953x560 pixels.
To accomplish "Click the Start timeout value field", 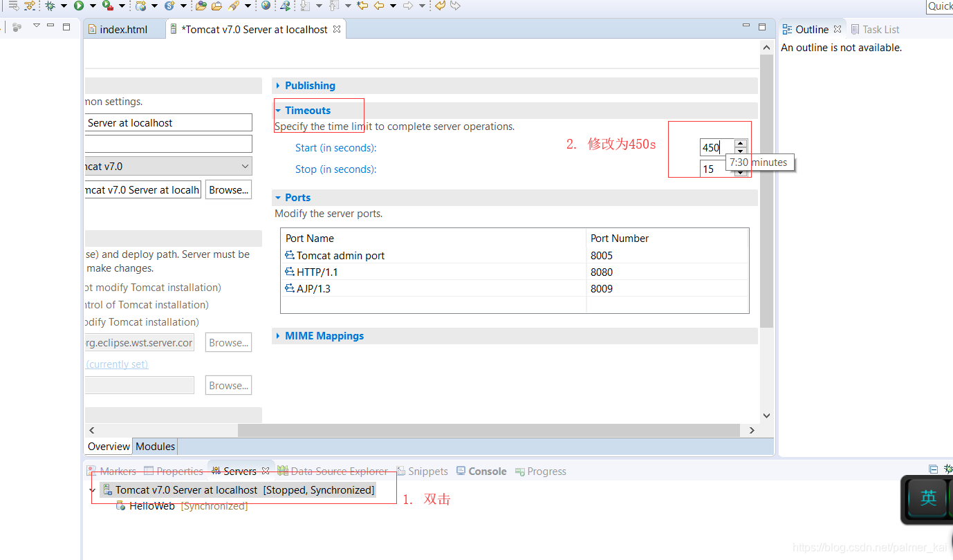I will (716, 147).
